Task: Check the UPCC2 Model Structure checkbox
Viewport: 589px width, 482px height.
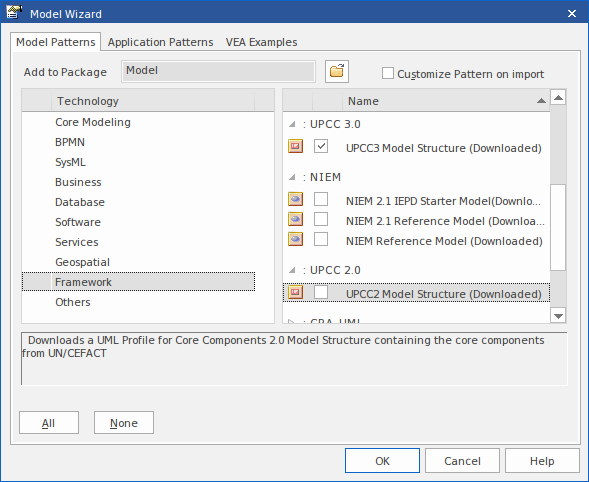Action: 321,292
